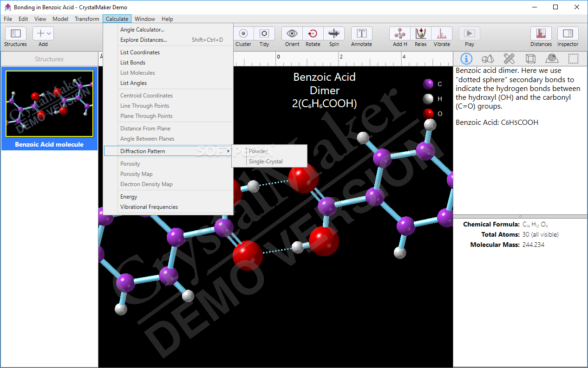Open the Transform menu
This screenshot has width=588, height=368.
[87, 19]
